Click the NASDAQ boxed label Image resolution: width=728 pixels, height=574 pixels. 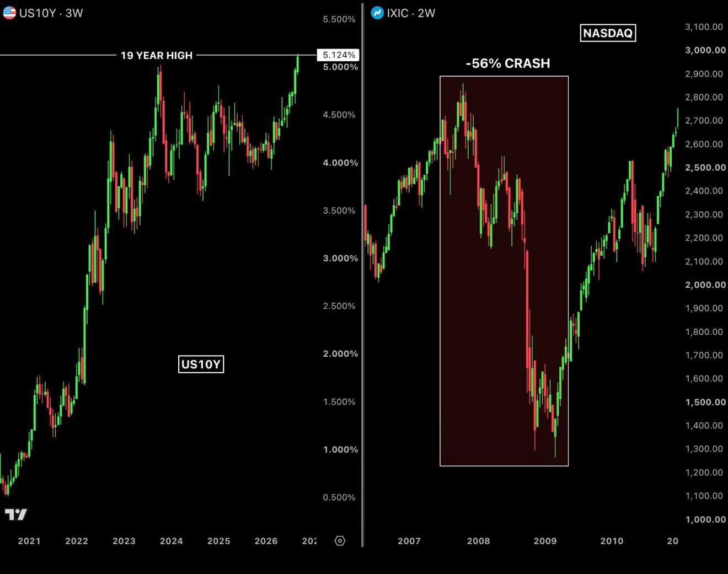click(608, 33)
